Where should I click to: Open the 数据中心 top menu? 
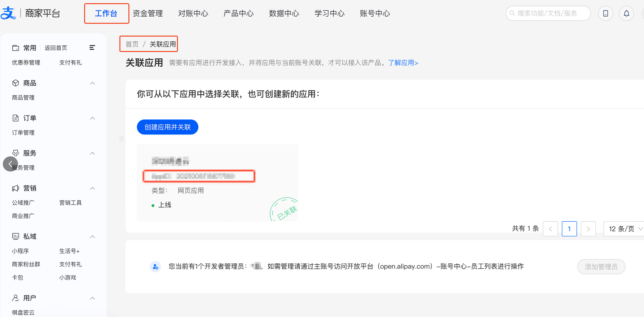pyautogui.click(x=284, y=13)
